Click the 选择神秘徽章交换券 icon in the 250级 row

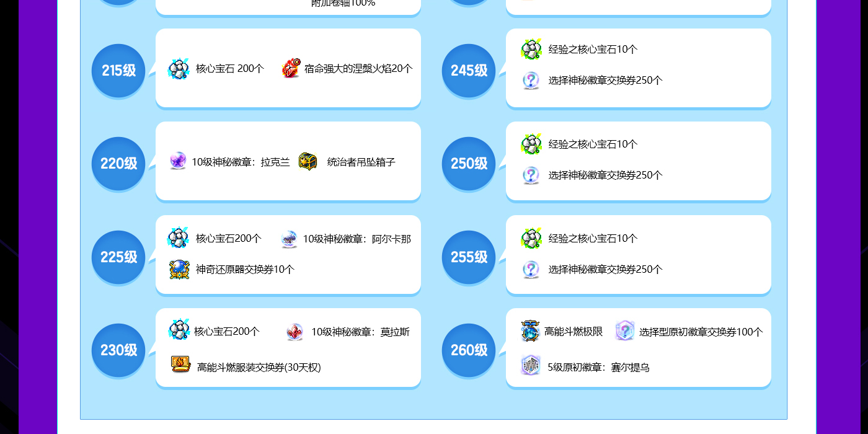point(531,175)
